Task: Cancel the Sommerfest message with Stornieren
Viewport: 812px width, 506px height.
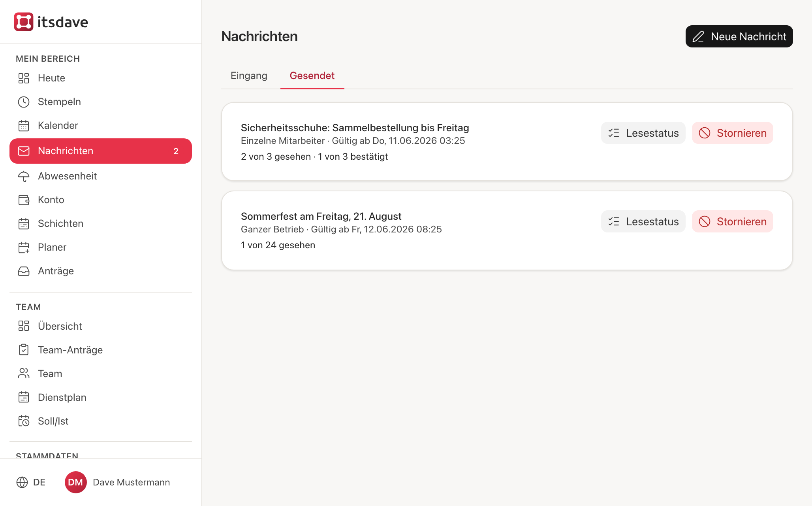Action: 732,221
